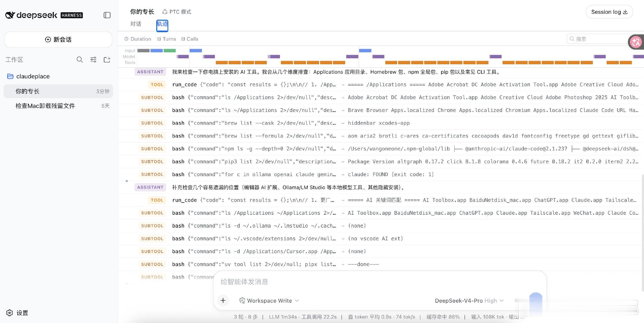Click the Input label of the timeline
Image resolution: width=644 pixels, height=323 pixels.
pyautogui.click(x=130, y=51)
